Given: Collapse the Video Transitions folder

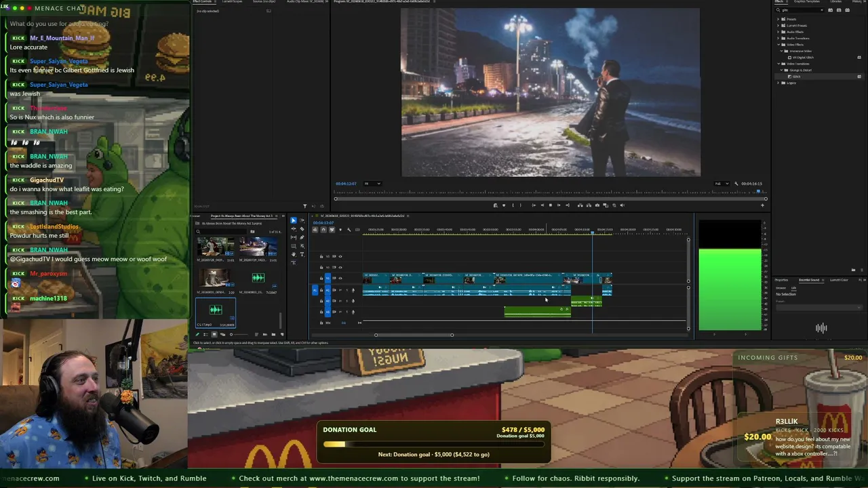Looking at the screenshot, I should click(x=778, y=64).
